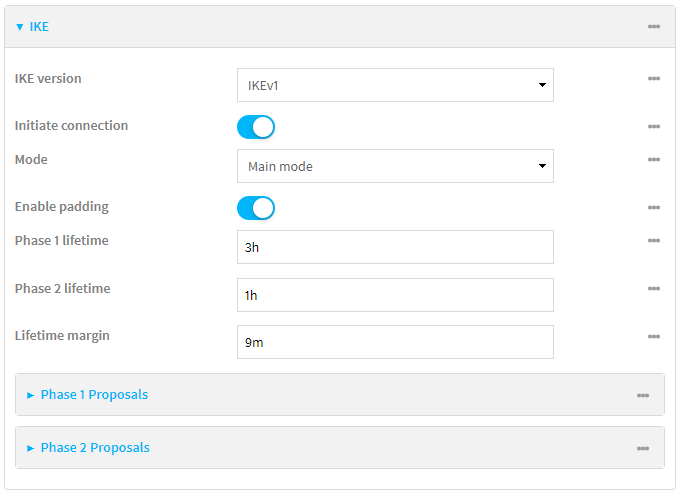Open the IKE section options menu icon

[x=653, y=27]
